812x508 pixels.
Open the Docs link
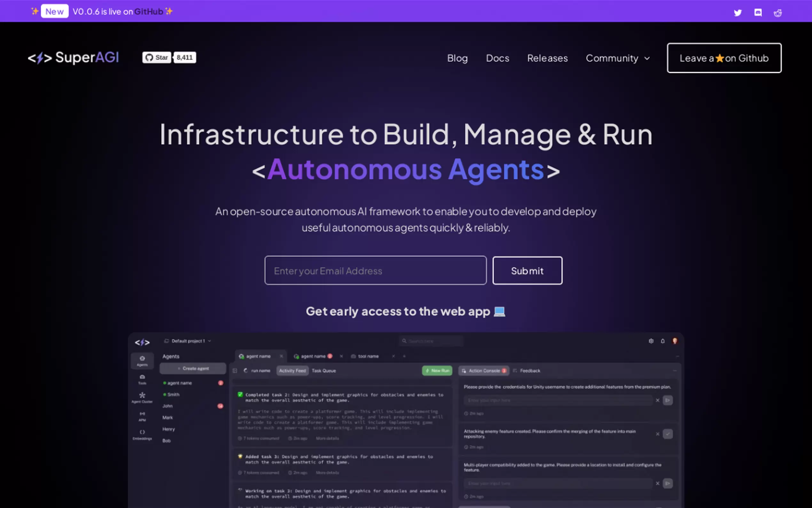coord(497,58)
